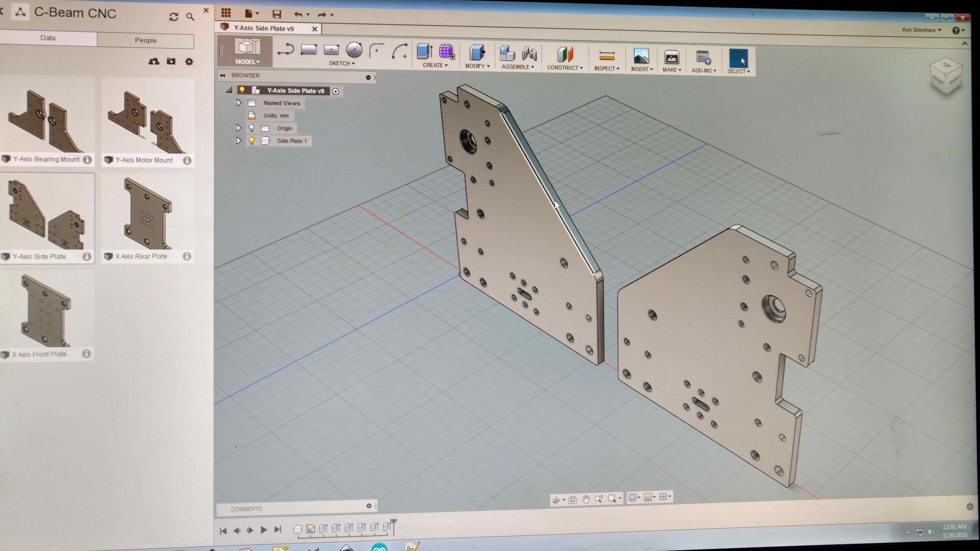
Task: Click the Redo arrow
Action: click(x=322, y=15)
